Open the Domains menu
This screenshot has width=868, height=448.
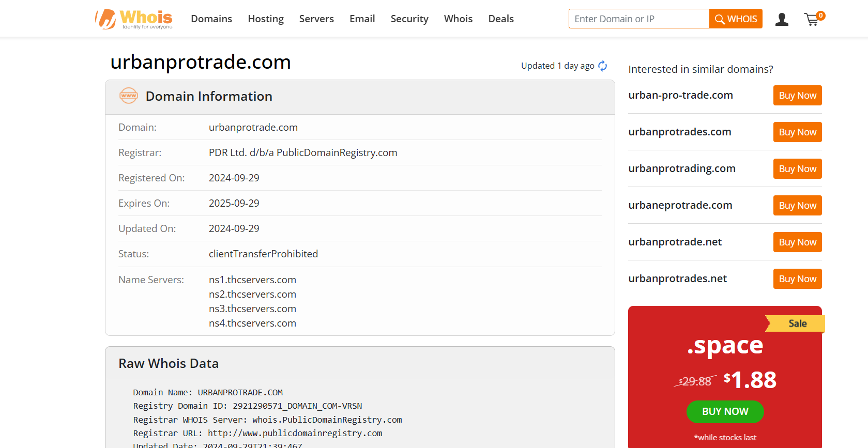pos(211,19)
